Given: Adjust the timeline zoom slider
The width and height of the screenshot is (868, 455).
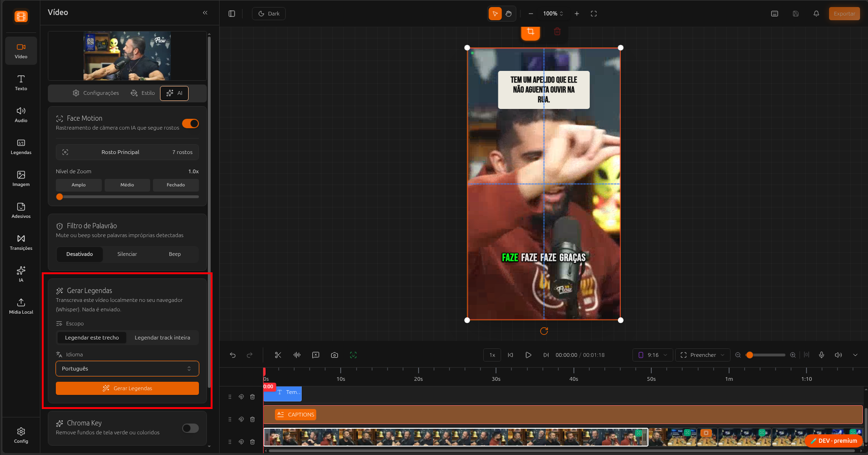Looking at the screenshot, I should click(x=765, y=355).
